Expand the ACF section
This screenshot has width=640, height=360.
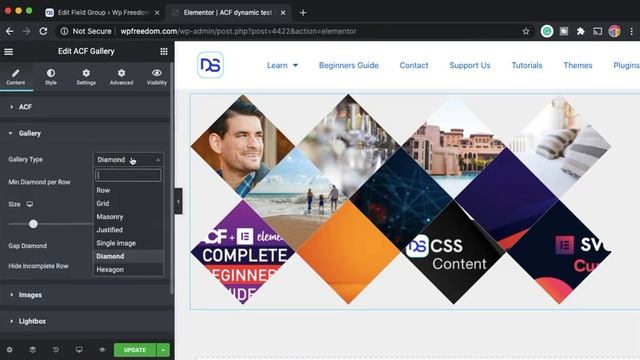coord(85,107)
